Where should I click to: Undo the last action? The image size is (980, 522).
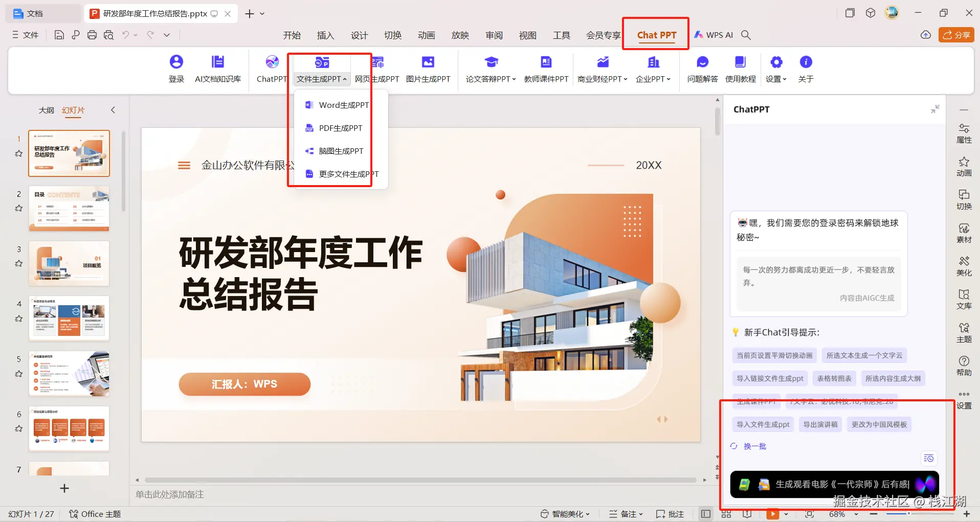click(125, 35)
